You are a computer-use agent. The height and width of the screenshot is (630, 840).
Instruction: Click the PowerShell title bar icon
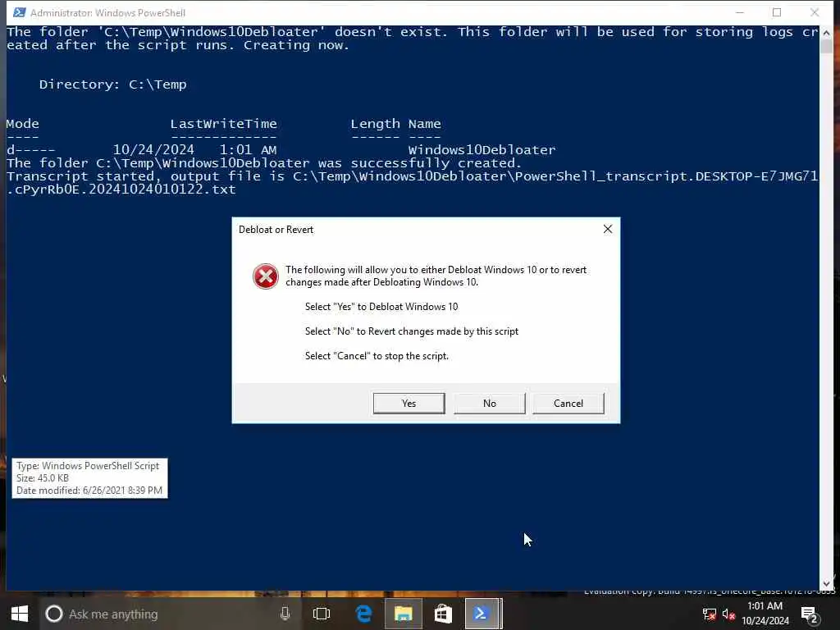point(20,12)
